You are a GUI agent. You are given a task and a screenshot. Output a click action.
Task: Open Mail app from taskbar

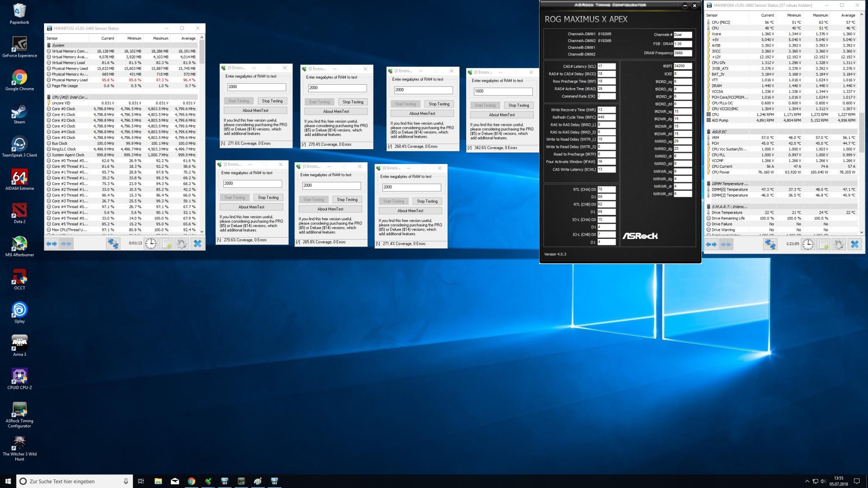(x=175, y=481)
